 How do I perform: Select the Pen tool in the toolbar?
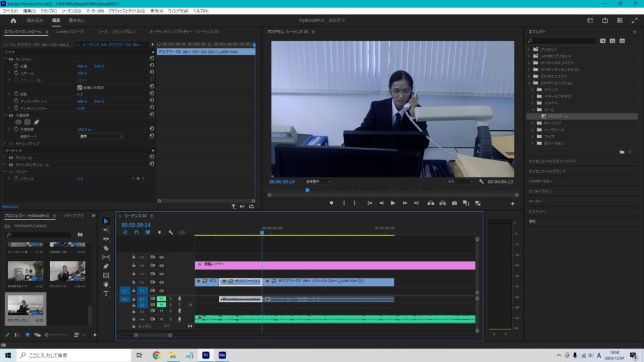(x=106, y=266)
